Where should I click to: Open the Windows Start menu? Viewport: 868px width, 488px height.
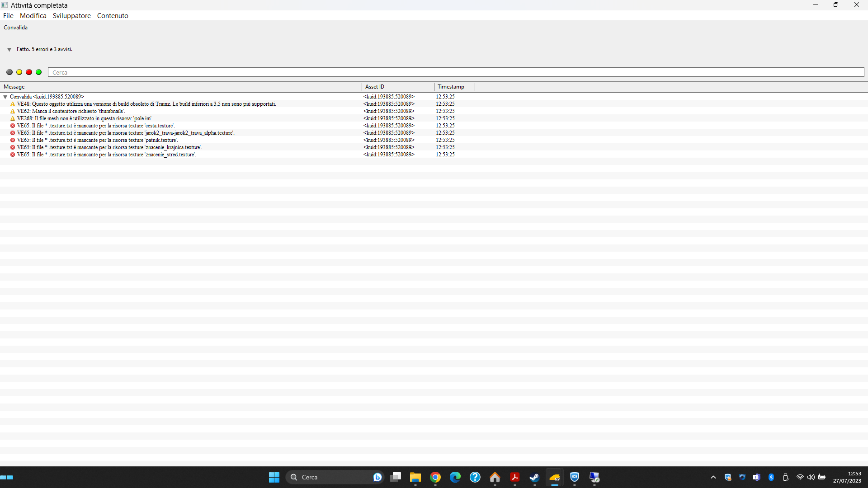click(x=274, y=477)
